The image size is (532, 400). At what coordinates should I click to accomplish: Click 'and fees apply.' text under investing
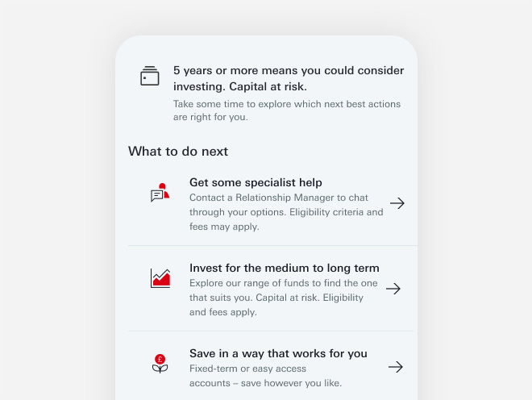point(223,312)
